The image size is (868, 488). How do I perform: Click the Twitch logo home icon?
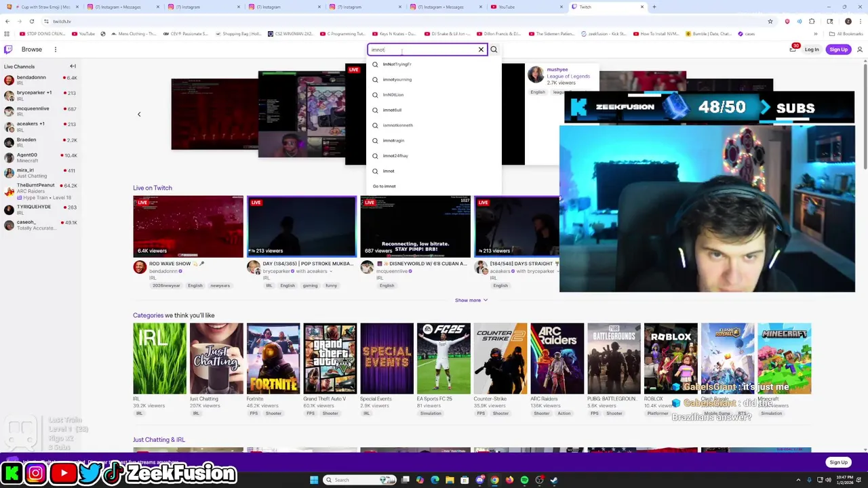coord(8,49)
